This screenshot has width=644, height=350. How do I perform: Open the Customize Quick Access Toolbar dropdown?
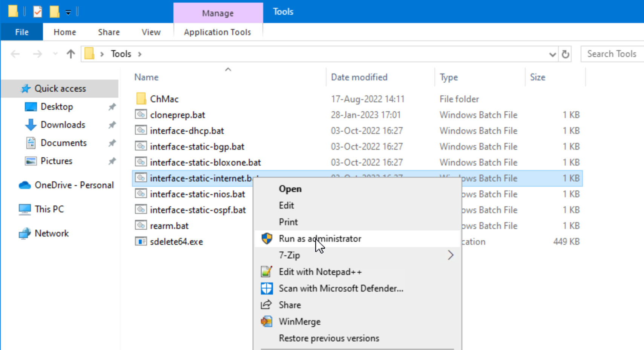tap(68, 12)
